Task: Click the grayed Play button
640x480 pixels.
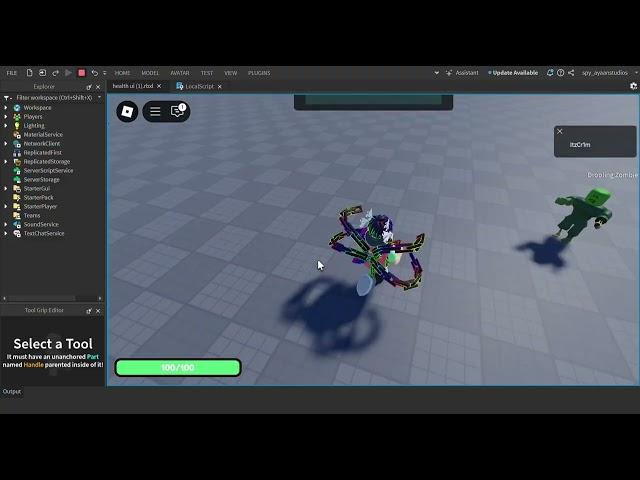Action: (68, 73)
